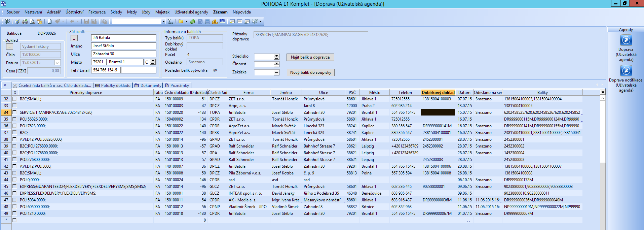644x230 pixels.
Task: Click into the Jméno field with Josef Stéblo
Action: [124, 46]
